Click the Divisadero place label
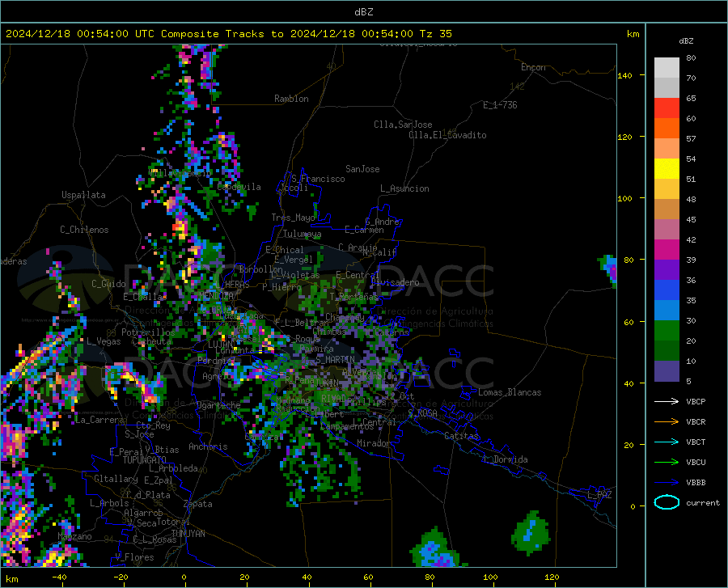 (x=395, y=282)
